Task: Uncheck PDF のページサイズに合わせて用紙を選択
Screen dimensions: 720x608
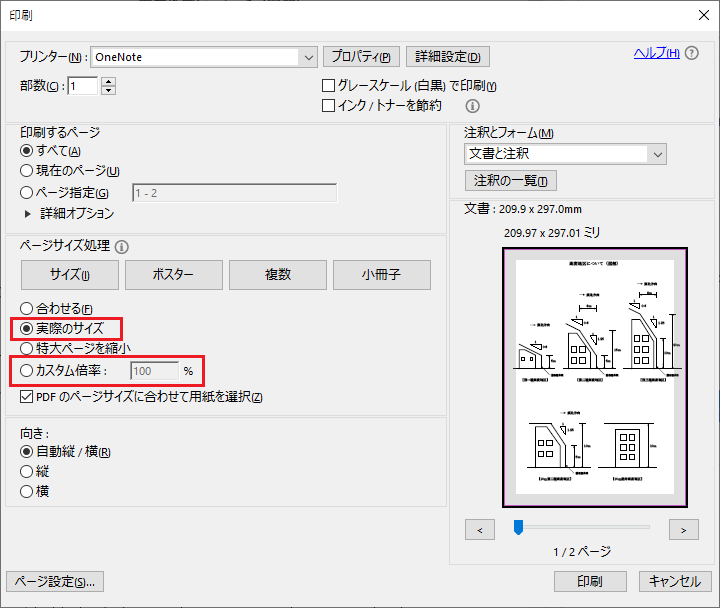Action: [x=27, y=397]
